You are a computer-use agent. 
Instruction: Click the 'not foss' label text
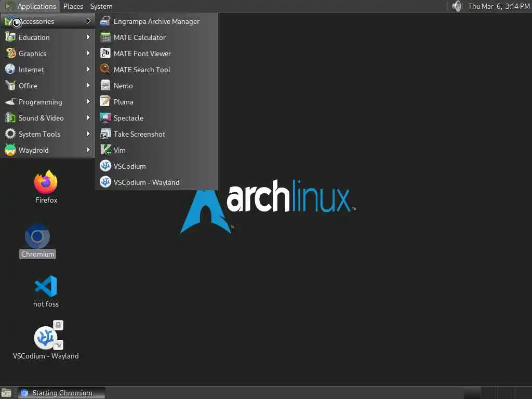click(46, 304)
